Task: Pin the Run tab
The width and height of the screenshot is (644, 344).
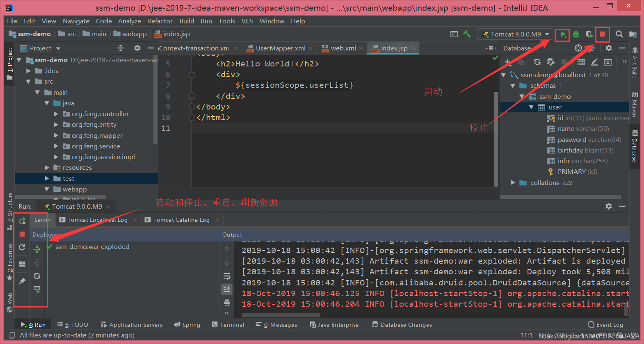Action: coord(22,281)
